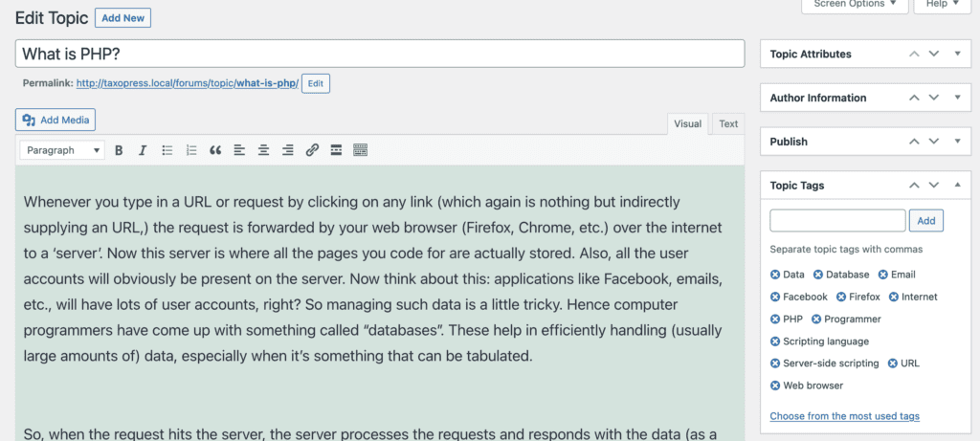Move Topic Tags panel up
Screen dimensions: 980x441
(x=914, y=186)
